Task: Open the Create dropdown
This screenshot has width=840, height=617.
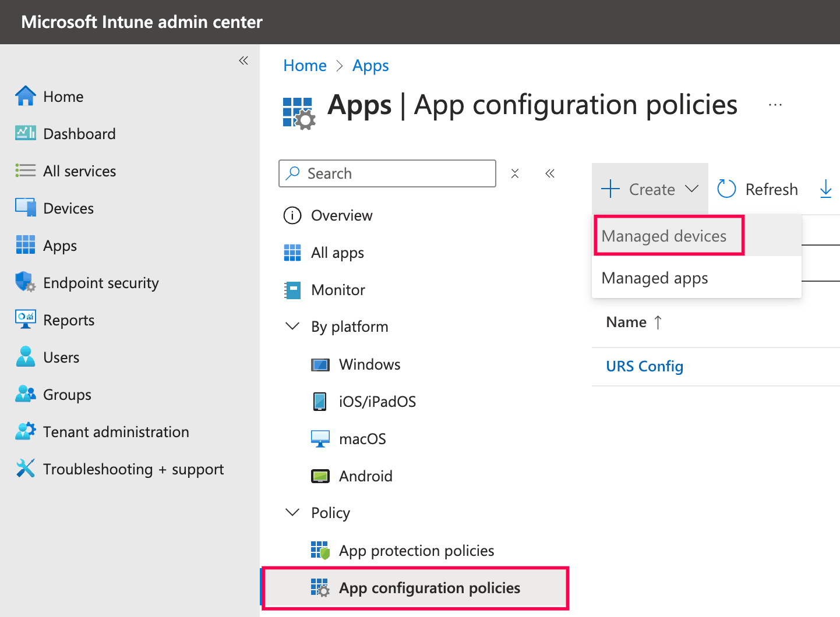Action: tap(650, 189)
